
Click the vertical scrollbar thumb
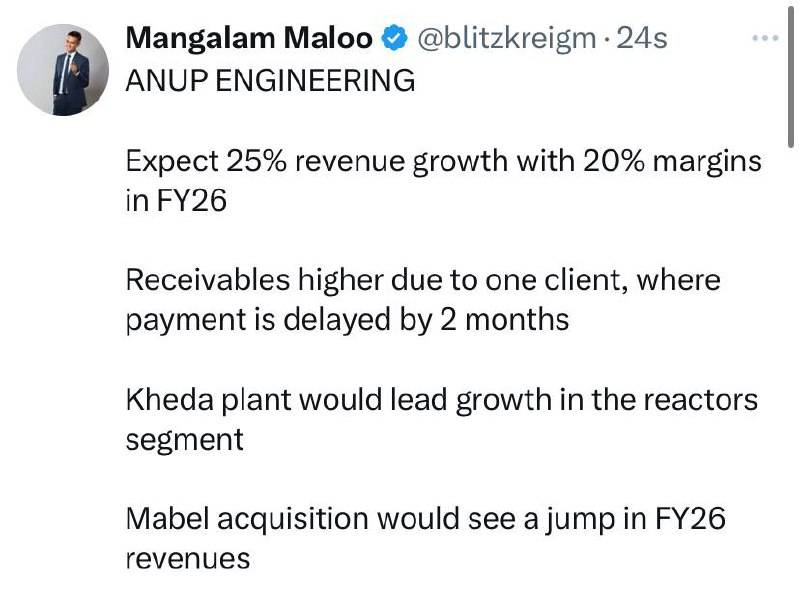click(790, 75)
